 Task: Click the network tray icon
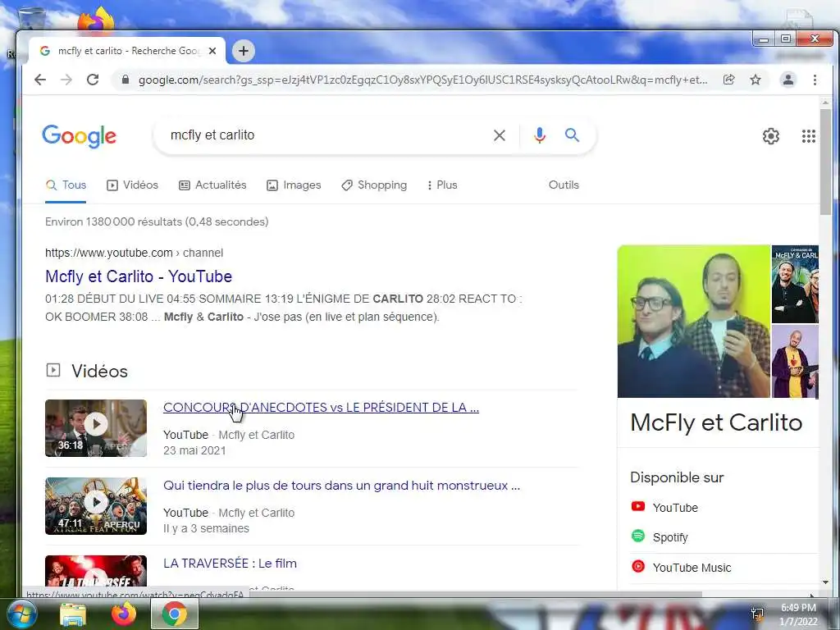click(757, 614)
